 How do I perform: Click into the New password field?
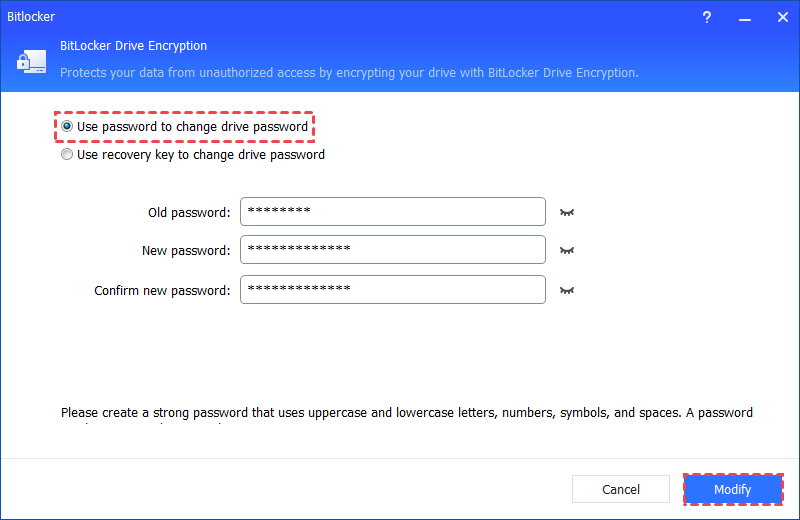point(392,250)
